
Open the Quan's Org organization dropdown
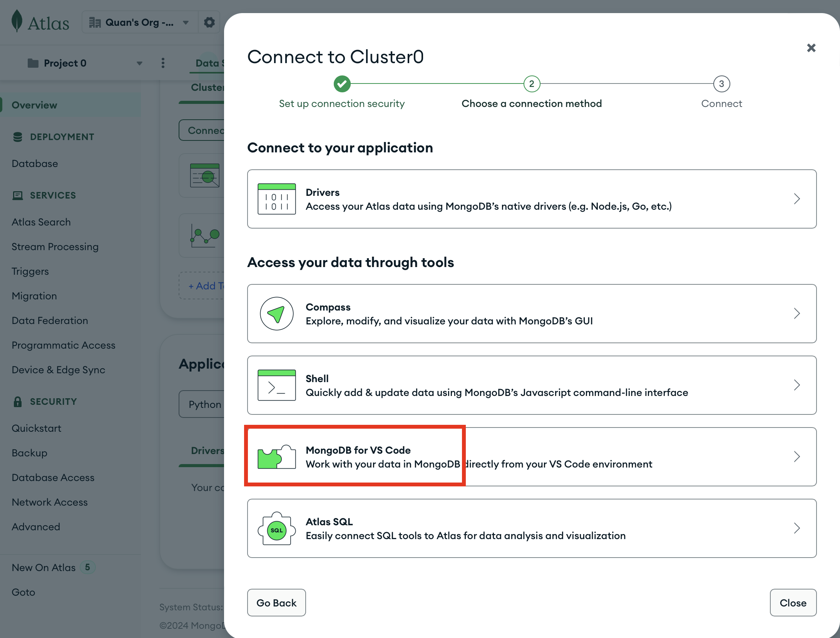click(140, 22)
